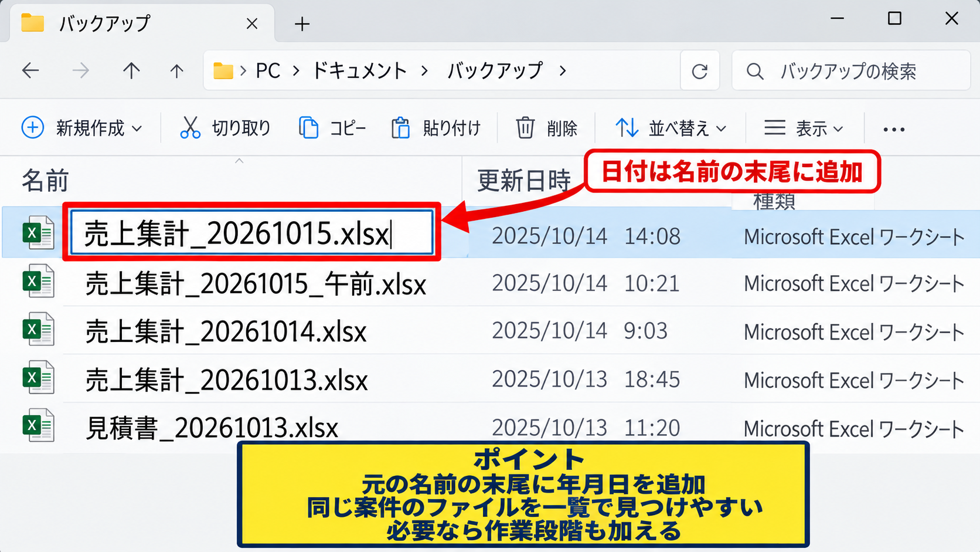The height and width of the screenshot is (552, 980).
Task: Click the date 2025/10/13 18:45
Action: pos(586,380)
